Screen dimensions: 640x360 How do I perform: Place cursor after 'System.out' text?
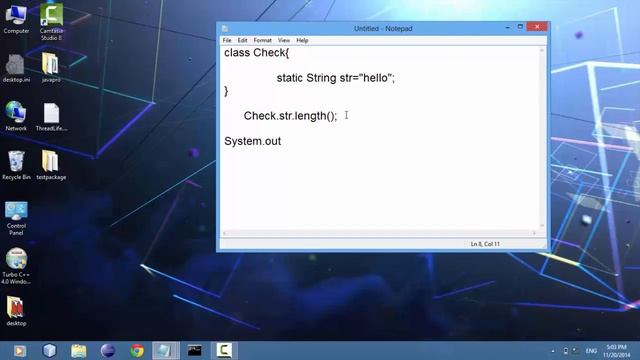pos(282,141)
